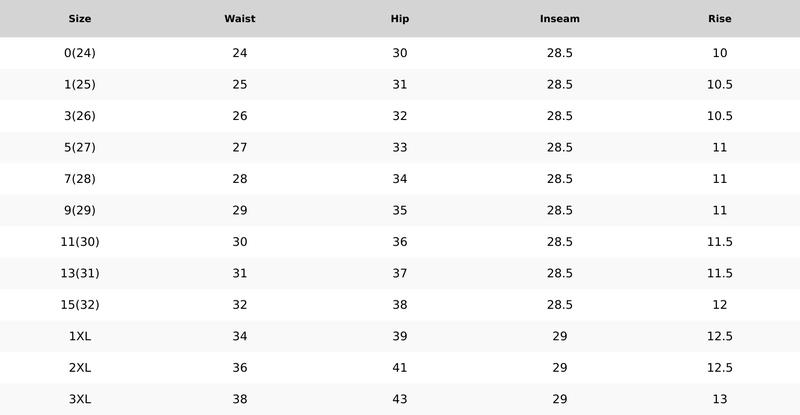The height and width of the screenshot is (415, 800).
Task: Select the 5(27) size row label
Action: tap(80, 148)
